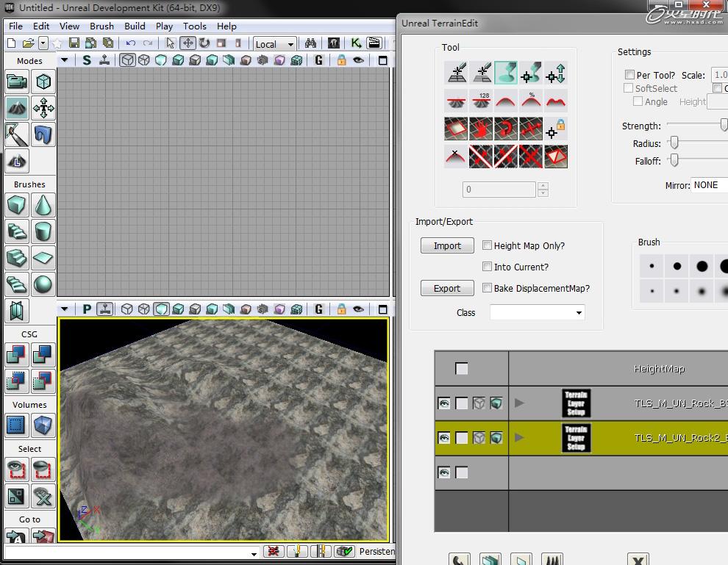
Task: Create a Sheet builder brush
Action: 43,259
